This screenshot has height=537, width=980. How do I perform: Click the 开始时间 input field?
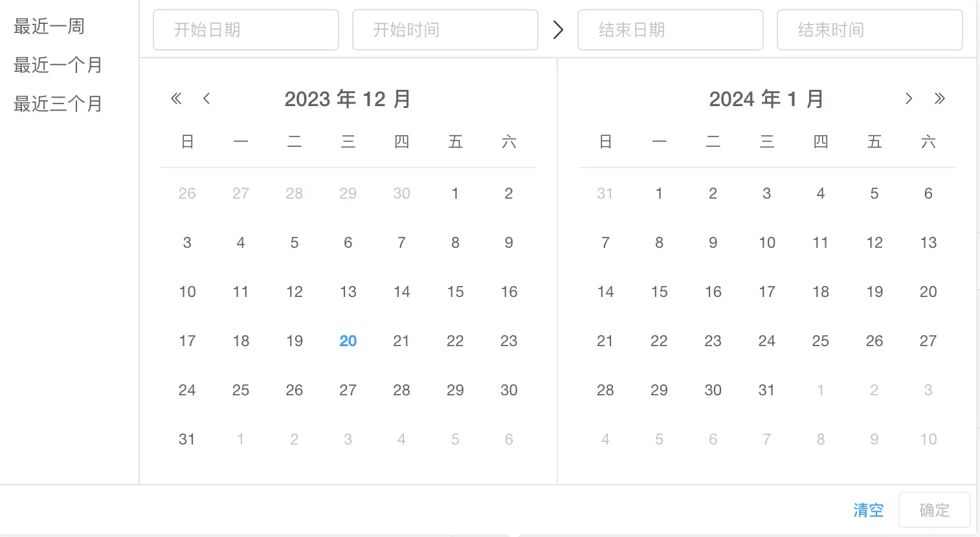point(445,29)
